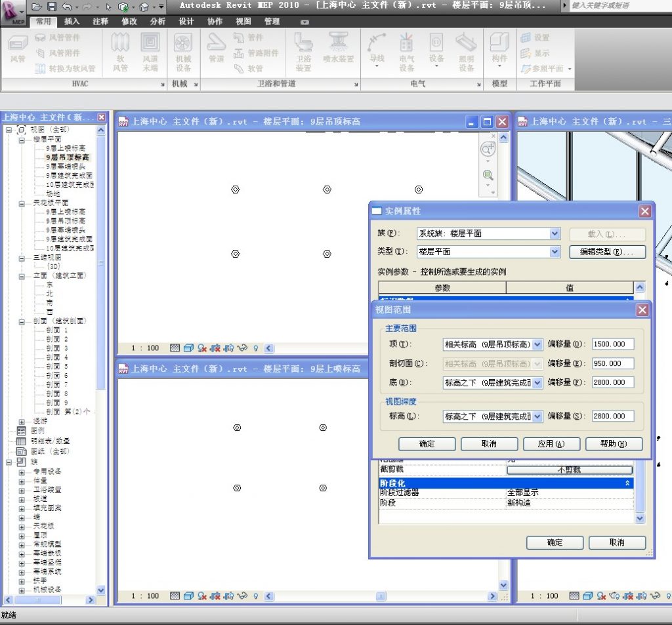Expand the 漫游 tree node
This screenshot has width=672, height=625.
(x=22, y=422)
